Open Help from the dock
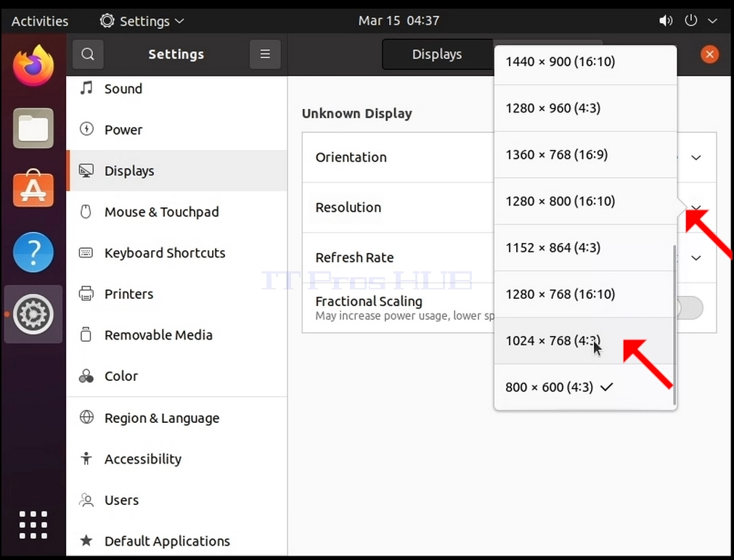 (x=33, y=252)
